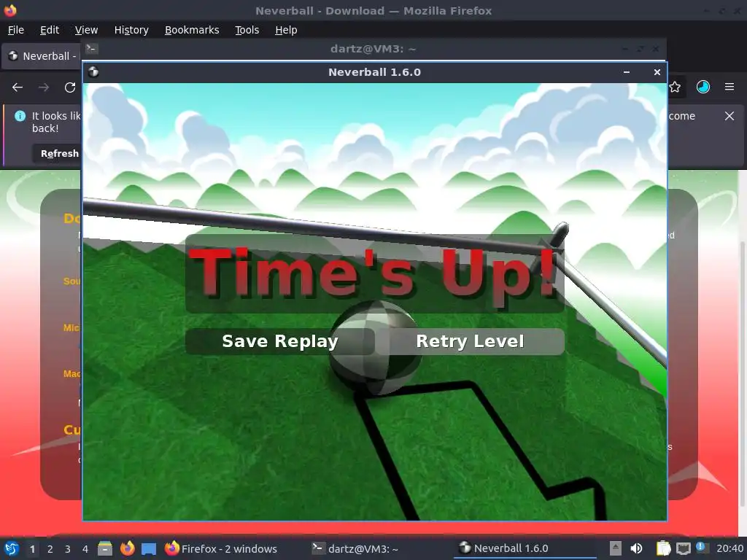Click the info icon in notification bar
The image size is (747, 560).
click(x=20, y=116)
